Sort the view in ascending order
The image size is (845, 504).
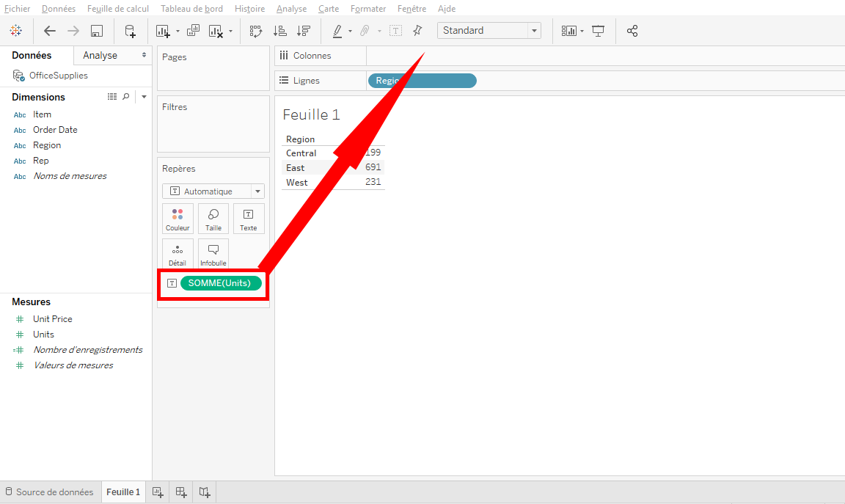pyautogui.click(x=279, y=30)
